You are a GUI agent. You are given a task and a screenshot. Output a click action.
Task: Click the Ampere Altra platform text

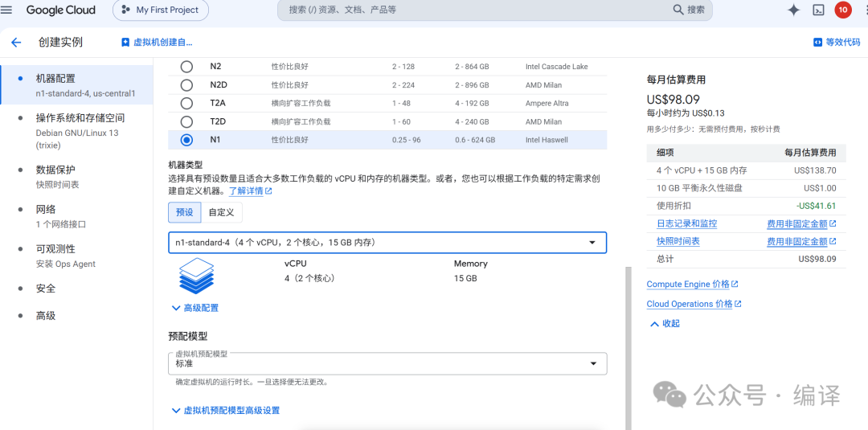(547, 103)
